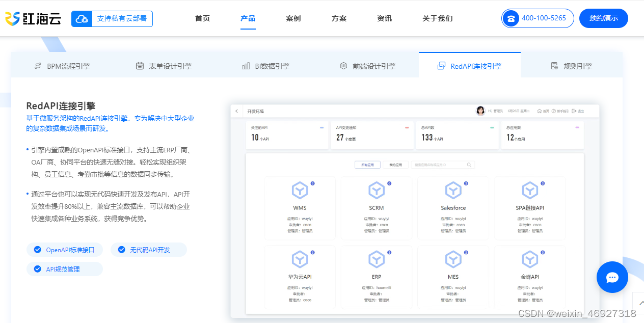The height and width of the screenshot is (323, 644).
Task: Open the 金蝶API hexagon icon
Action: tap(530, 260)
